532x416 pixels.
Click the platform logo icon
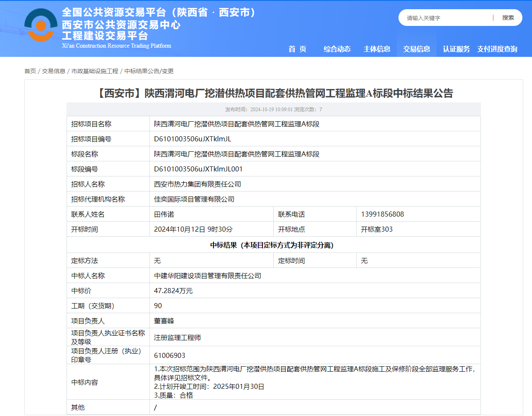[x=41, y=25]
